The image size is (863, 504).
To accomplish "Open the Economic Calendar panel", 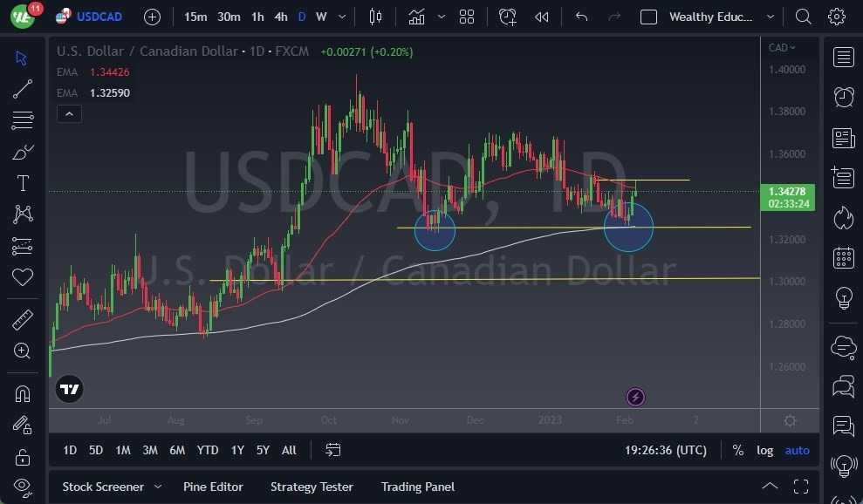I will (x=843, y=257).
